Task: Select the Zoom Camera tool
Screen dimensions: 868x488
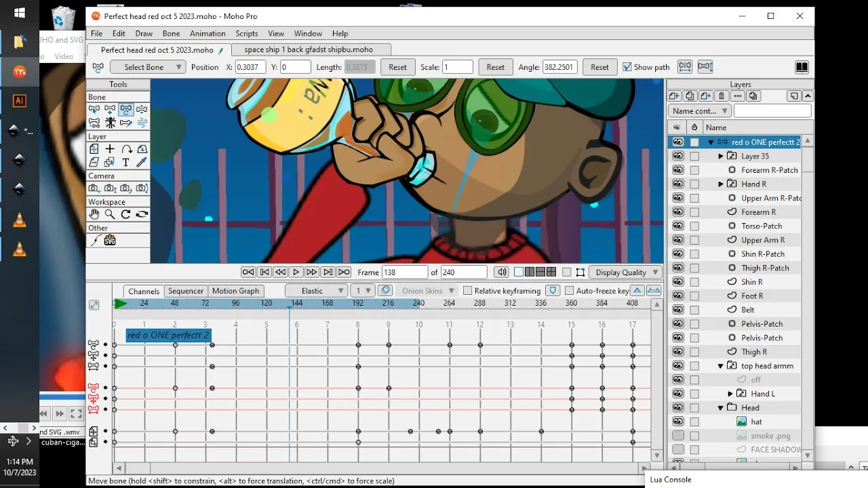Action: point(110,188)
